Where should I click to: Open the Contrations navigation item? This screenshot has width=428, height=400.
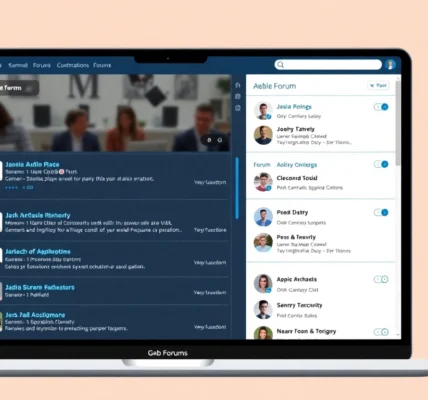click(73, 65)
